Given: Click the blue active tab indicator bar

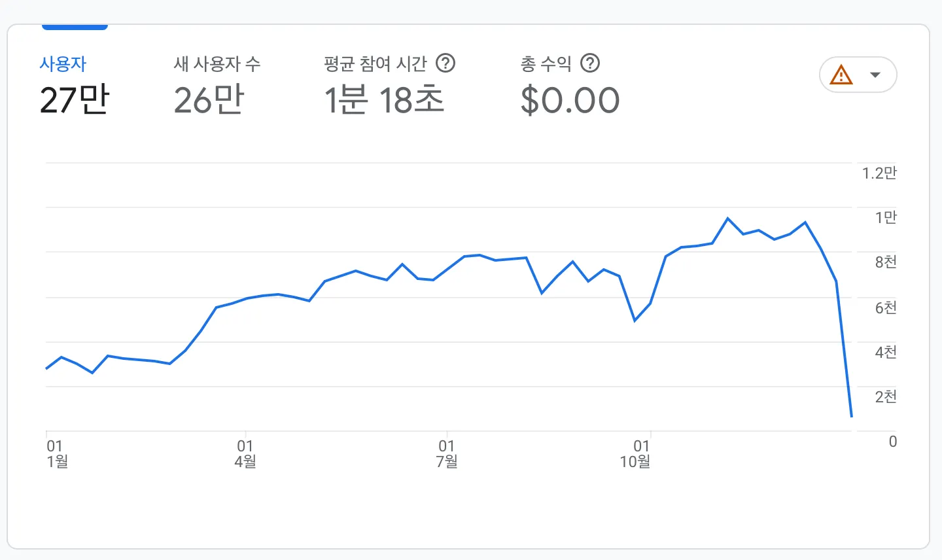Looking at the screenshot, I should 75,27.
